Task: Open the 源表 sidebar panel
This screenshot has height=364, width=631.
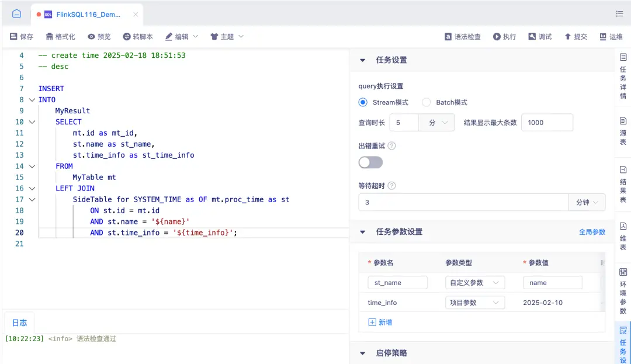Action: pos(623,131)
